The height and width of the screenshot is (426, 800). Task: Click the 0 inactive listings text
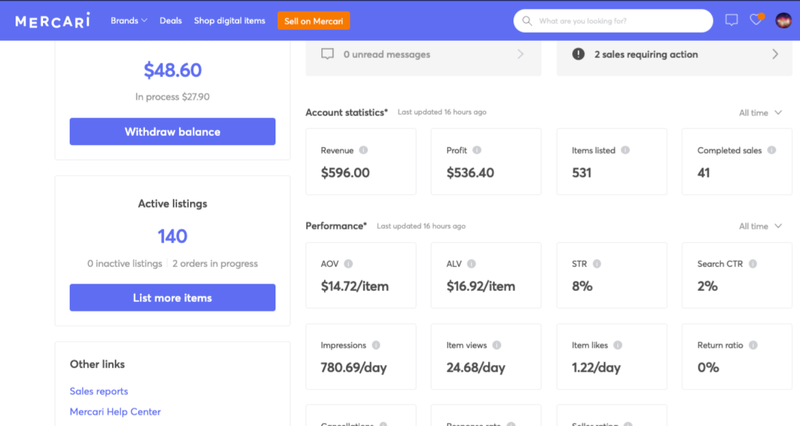coord(124,264)
